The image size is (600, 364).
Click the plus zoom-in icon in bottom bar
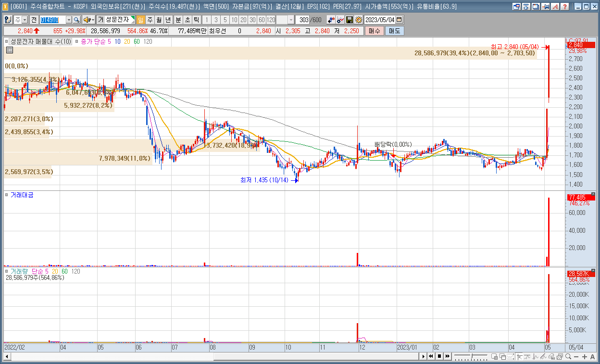click(x=585, y=356)
